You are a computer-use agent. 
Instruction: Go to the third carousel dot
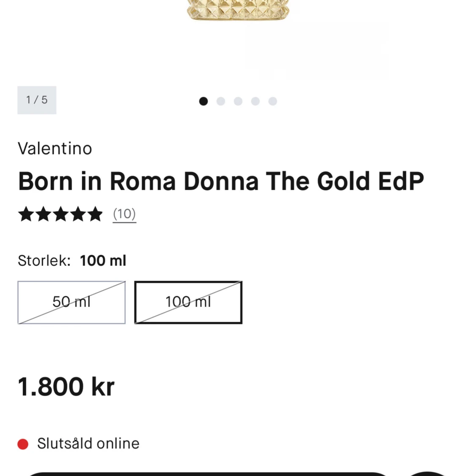[238, 101]
